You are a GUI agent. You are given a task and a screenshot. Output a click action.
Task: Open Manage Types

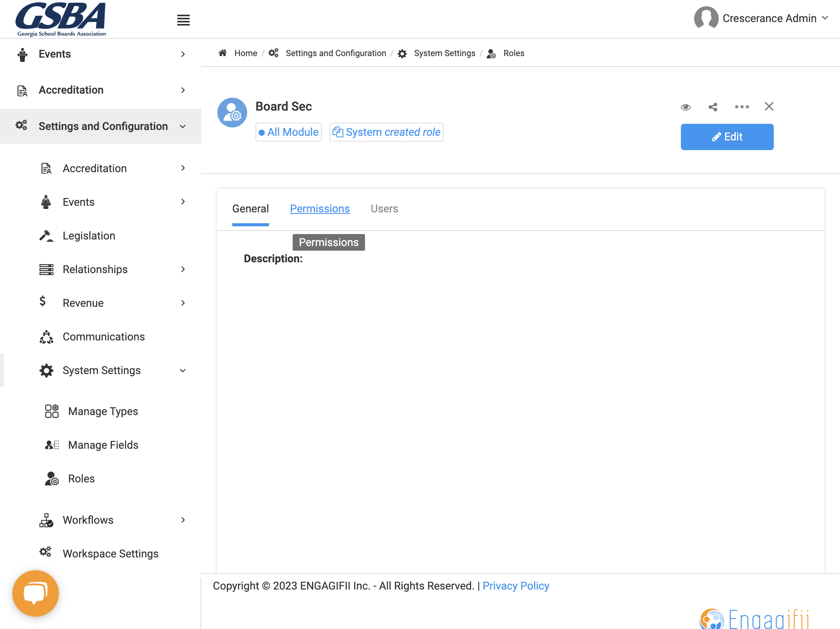103,411
